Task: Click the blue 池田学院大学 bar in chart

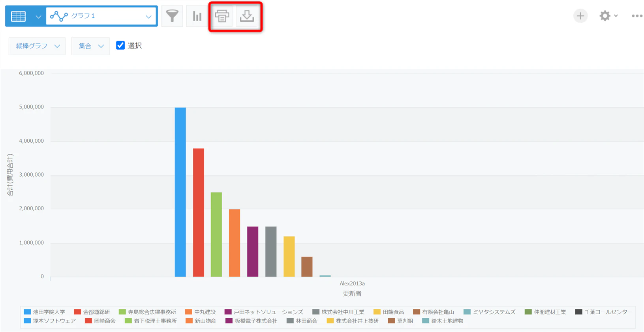Action: tap(180, 192)
